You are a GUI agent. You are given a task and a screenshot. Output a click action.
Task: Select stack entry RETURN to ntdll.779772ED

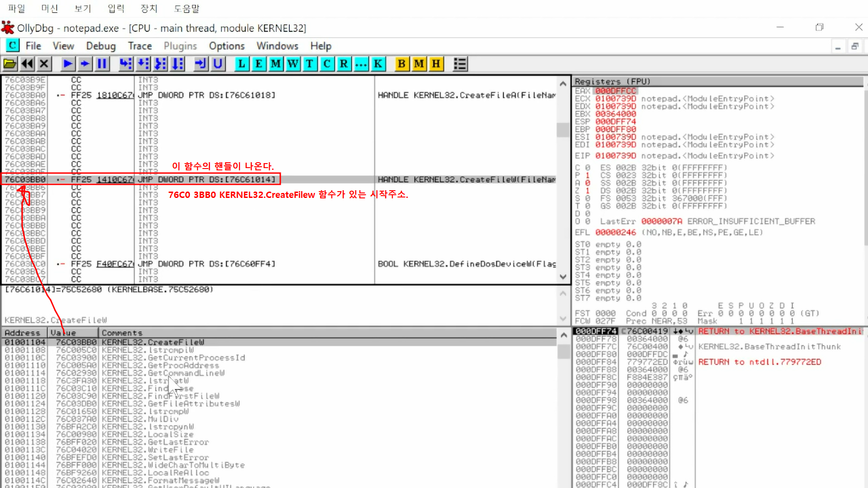[x=759, y=362]
